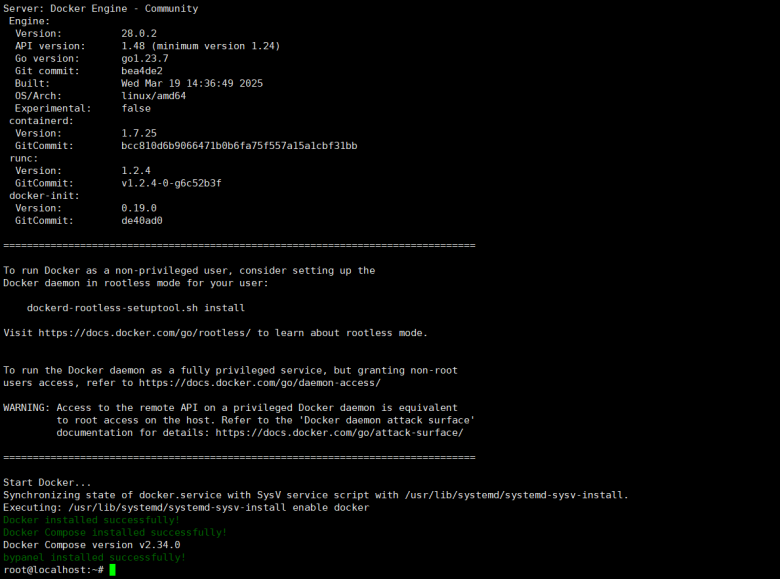Click containerd GitCommit hash bcc810d6b
The height and width of the screenshot is (579, 780).
(239, 145)
